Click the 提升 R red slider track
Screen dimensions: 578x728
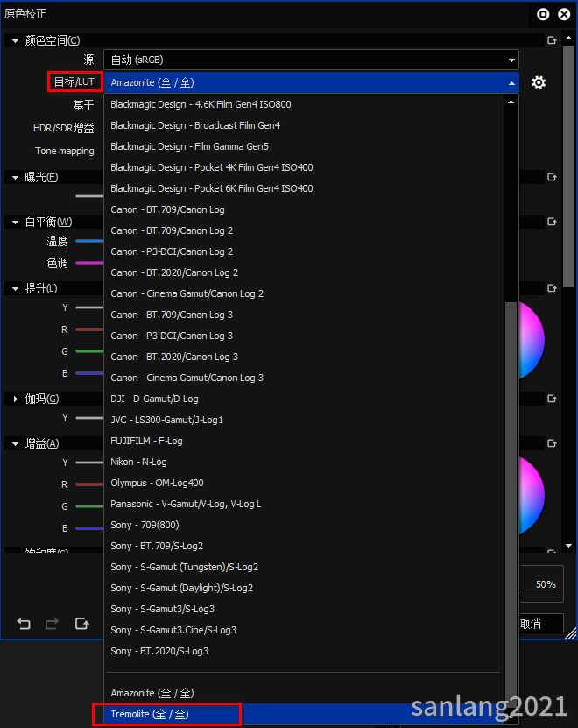[x=89, y=329]
